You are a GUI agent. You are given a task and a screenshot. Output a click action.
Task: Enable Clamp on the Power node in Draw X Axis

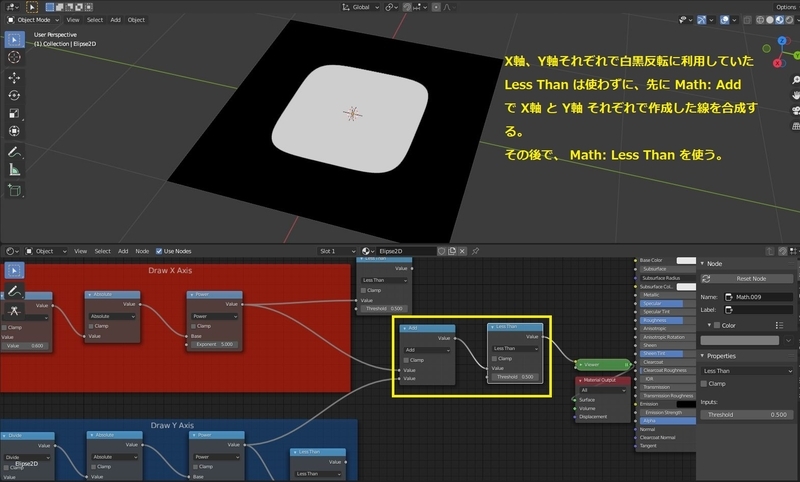(193, 326)
